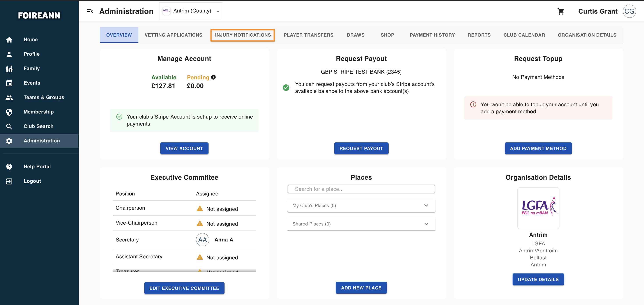
Task: Open Profile in sidebar
Action: [x=39, y=54]
